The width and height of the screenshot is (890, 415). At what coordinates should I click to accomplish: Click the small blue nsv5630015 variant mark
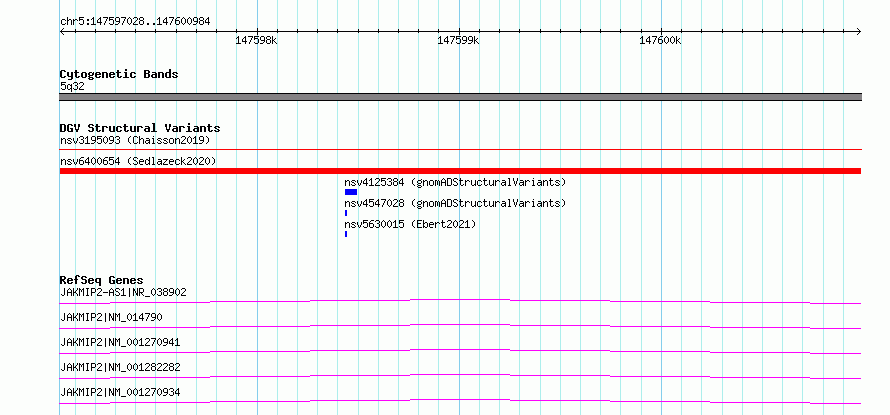click(346, 234)
